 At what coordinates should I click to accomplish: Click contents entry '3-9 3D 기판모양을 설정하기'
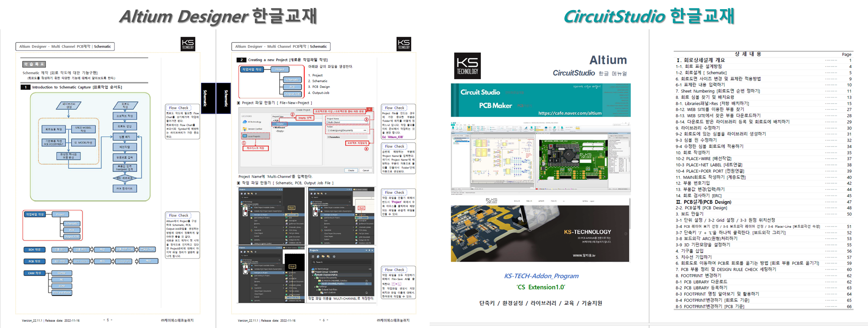click(703, 244)
